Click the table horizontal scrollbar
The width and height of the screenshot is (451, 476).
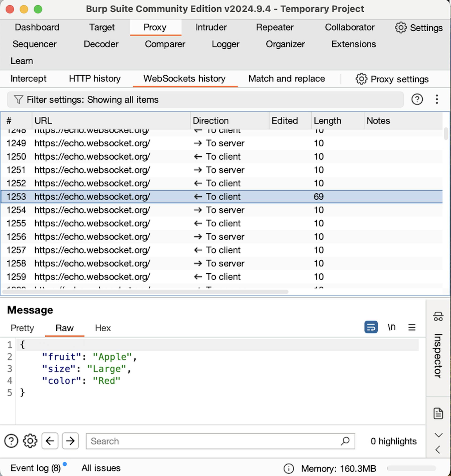[x=145, y=292]
